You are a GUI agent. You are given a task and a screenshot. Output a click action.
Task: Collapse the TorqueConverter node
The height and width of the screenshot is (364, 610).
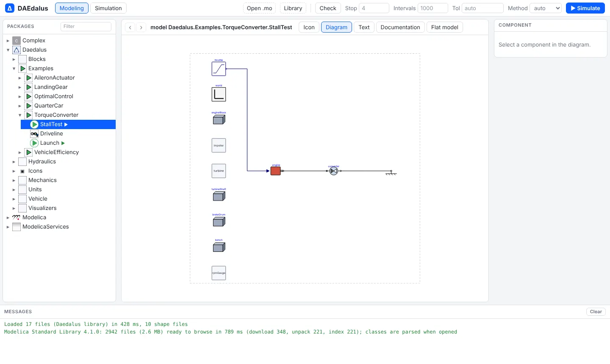(x=19, y=115)
